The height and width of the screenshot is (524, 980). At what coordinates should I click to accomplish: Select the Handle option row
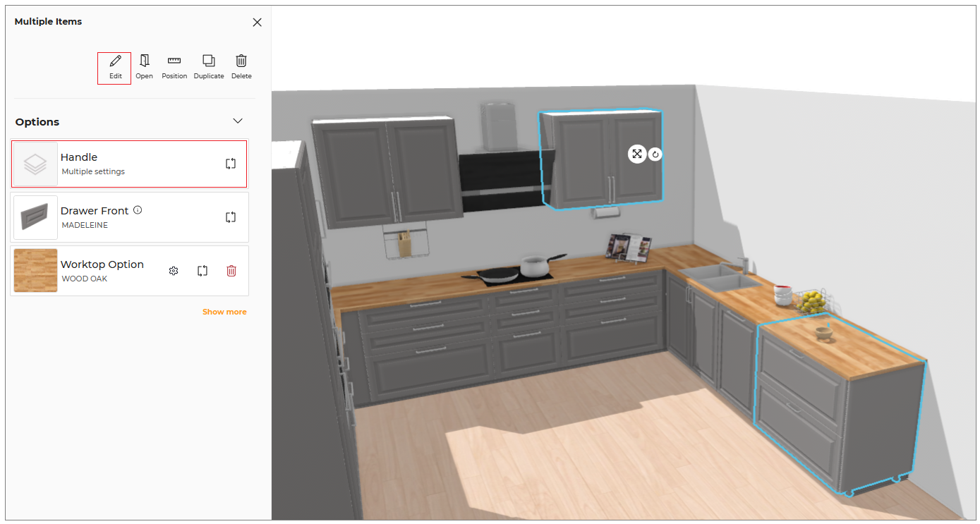129,164
